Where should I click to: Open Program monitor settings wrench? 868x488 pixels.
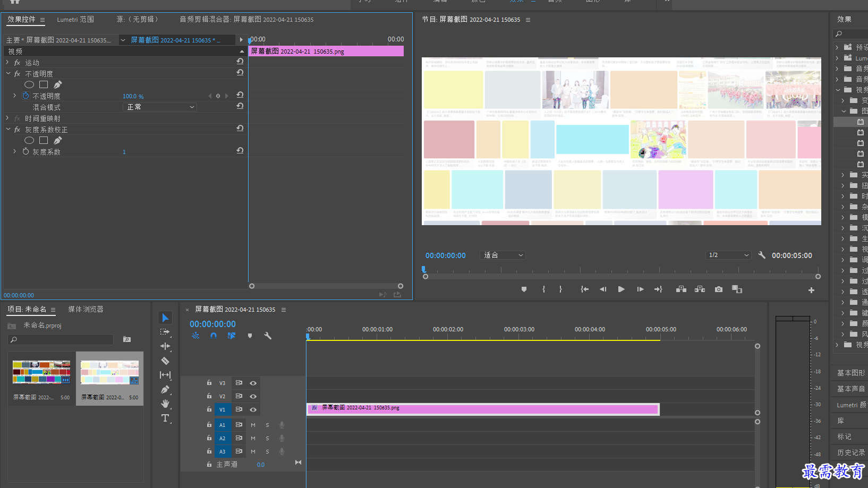762,255
